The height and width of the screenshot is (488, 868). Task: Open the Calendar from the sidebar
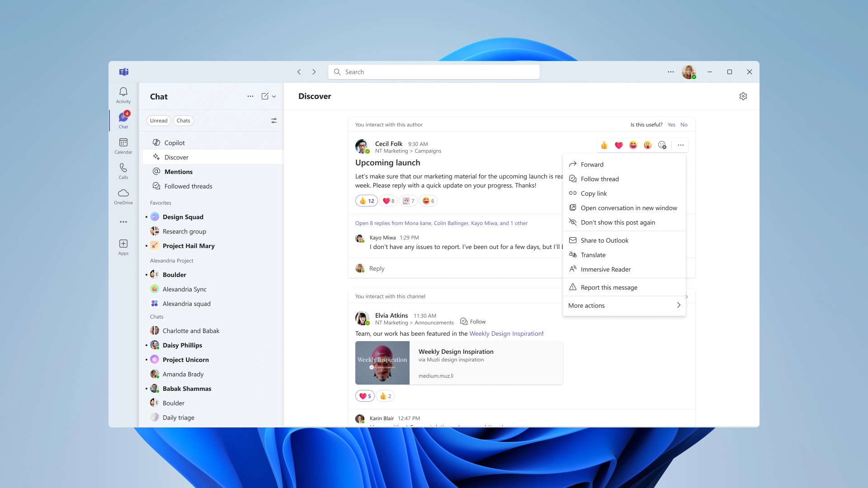pos(123,145)
